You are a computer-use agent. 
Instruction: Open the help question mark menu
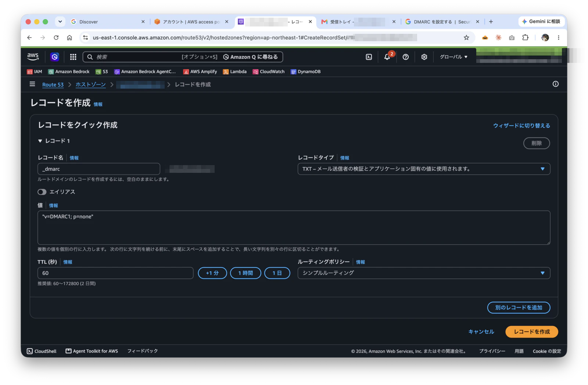point(405,57)
